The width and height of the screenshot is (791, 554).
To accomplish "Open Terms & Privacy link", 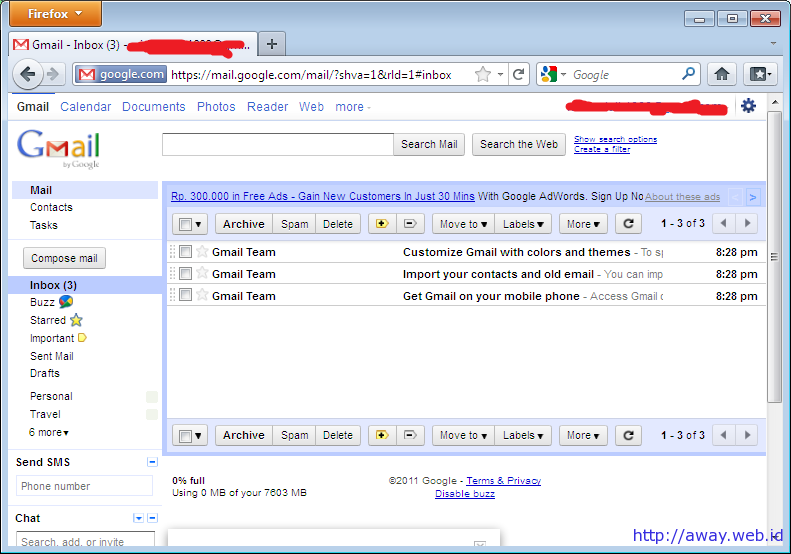I will click(503, 481).
